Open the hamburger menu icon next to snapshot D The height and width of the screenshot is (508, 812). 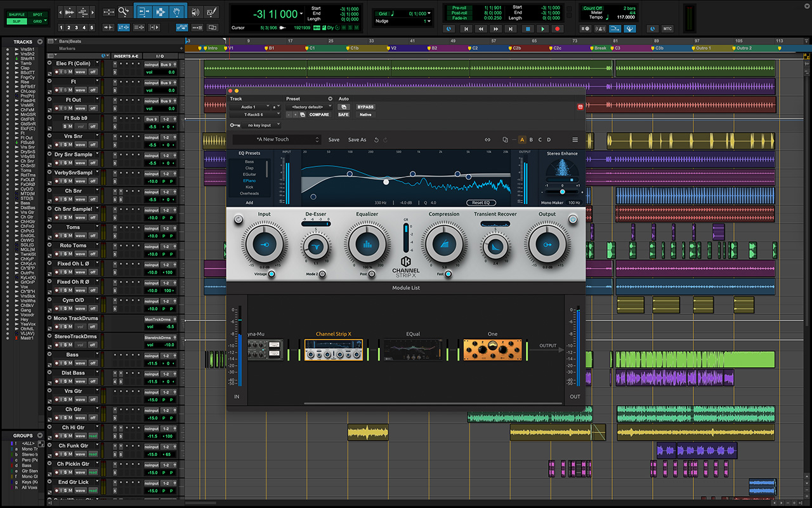tap(575, 140)
